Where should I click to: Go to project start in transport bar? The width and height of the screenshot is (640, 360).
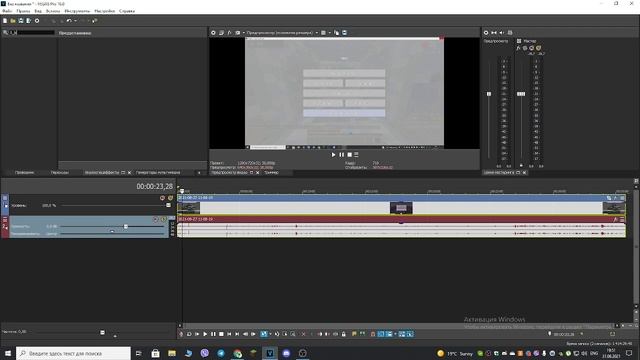[229, 334]
